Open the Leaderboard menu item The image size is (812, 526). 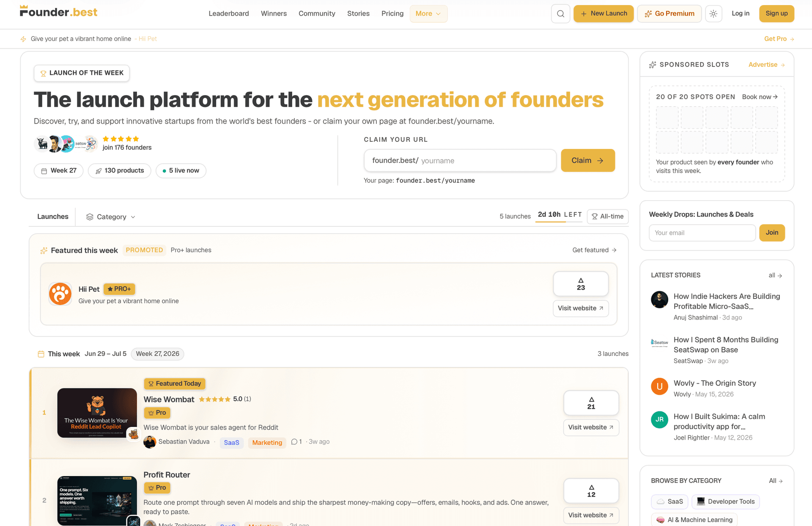point(229,14)
